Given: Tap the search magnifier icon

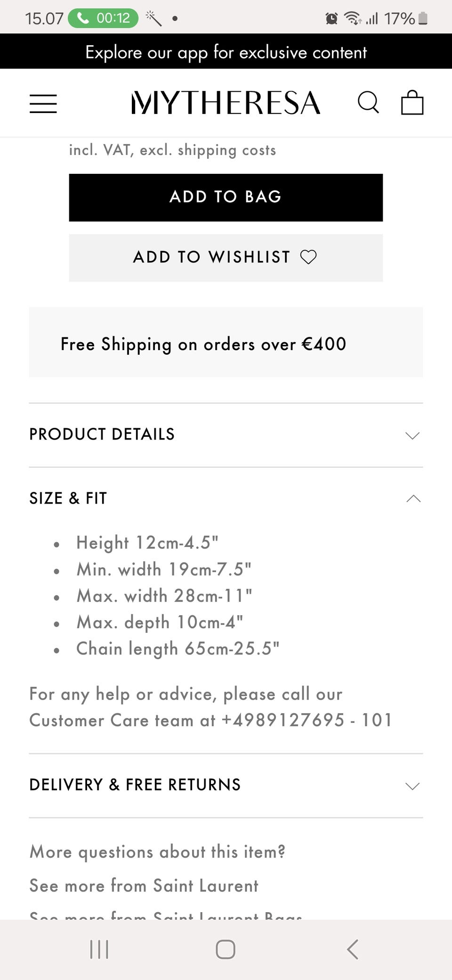Looking at the screenshot, I should click(368, 102).
